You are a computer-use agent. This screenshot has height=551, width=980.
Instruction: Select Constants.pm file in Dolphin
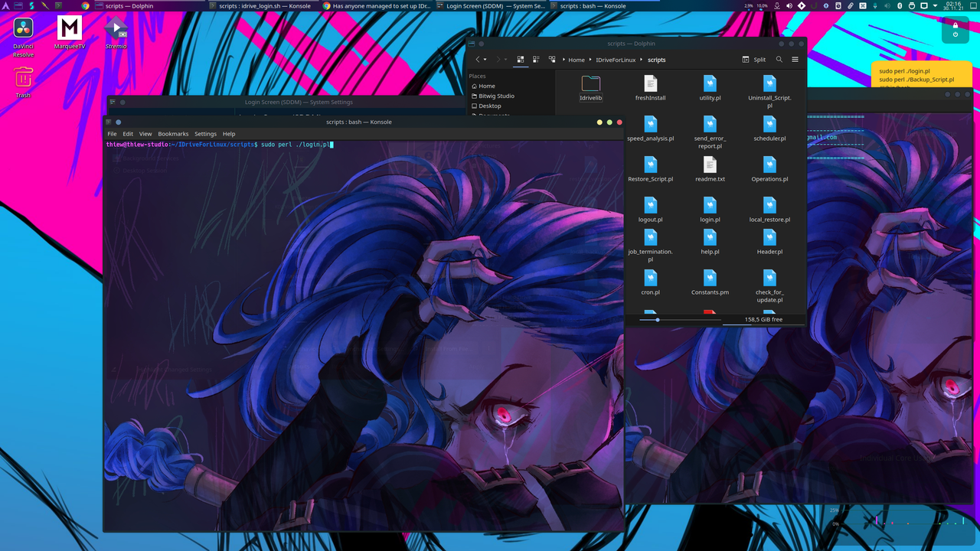[710, 283]
